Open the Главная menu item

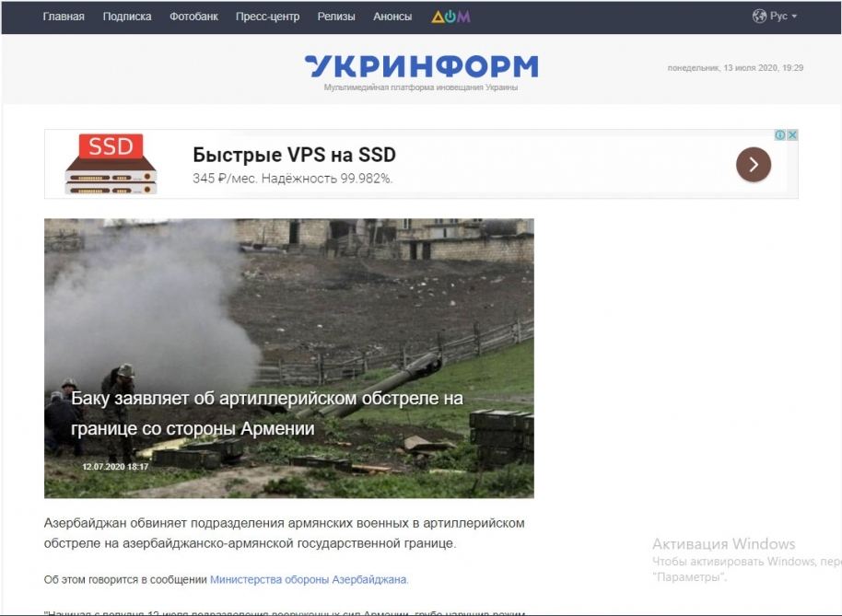[x=64, y=17]
